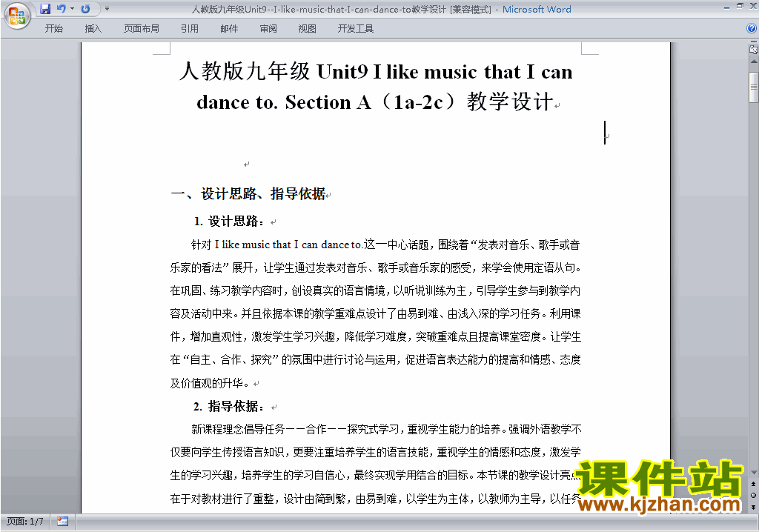Click the line starting 在巩固、练习教学内容时
759x532 pixels.
tap(375, 290)
